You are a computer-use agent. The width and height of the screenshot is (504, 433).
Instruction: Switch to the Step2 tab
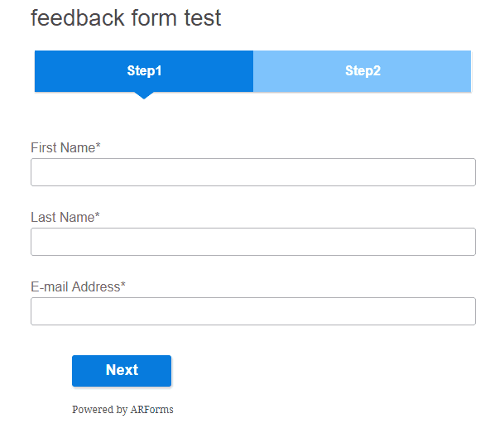[362, 71]
